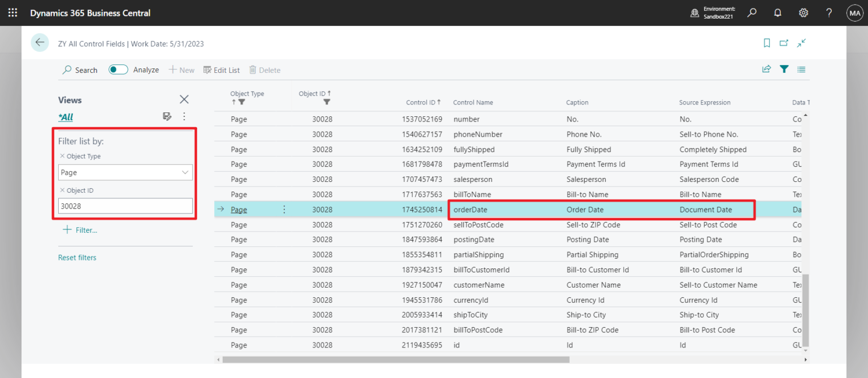Viewport: 868px width, 378px height.
Task: Open Business Central search magnifier
Action: 752,12
